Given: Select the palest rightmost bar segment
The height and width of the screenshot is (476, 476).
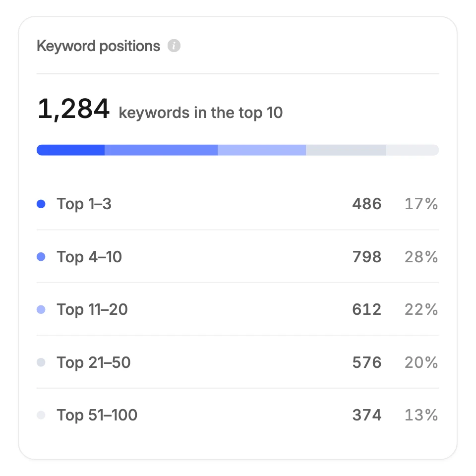Looking at the screenshot, I should pos(413,150).
